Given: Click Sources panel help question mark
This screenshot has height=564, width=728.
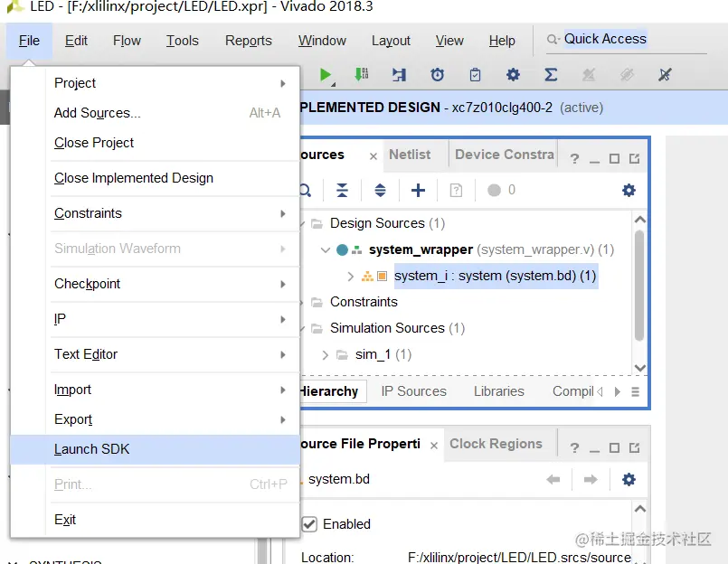Looking at the screenshot, I should [x=574, y=159].
